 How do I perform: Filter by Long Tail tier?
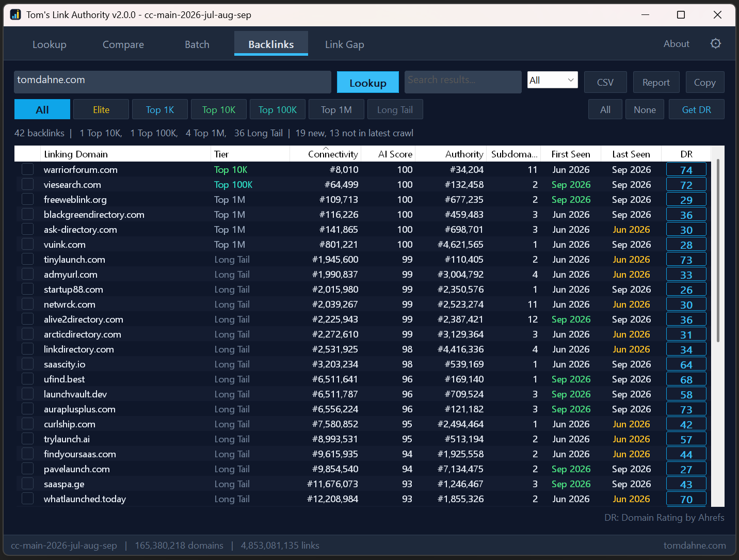click(395, 109)
